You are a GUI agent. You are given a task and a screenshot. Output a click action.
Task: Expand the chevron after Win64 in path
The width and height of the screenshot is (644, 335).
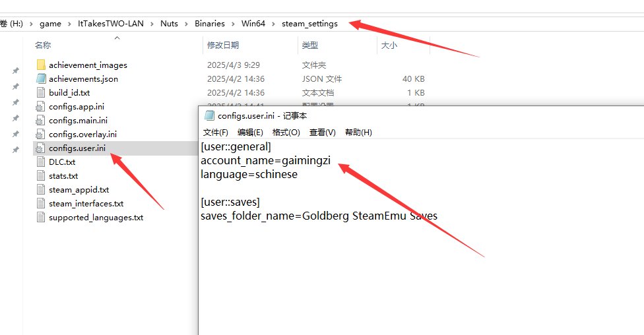pos(273,24)
